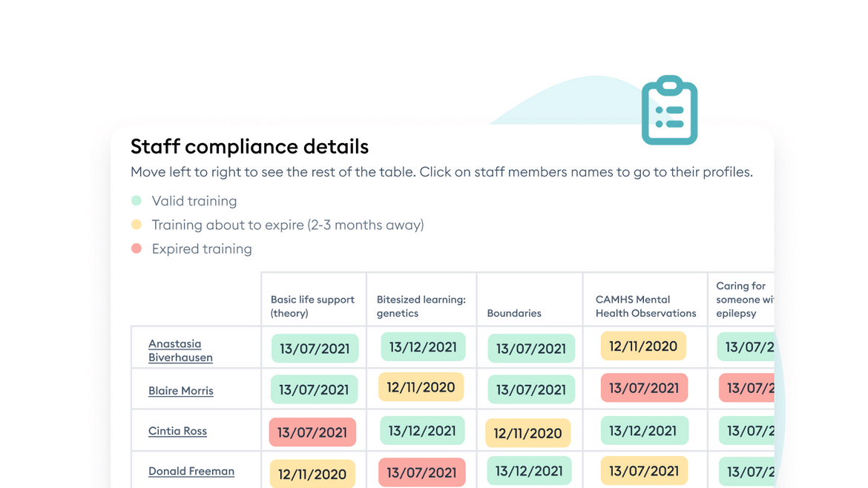Open Blaire Morris profile link
Viewport: 868px width, 488px height.
(x=180, y=391)
